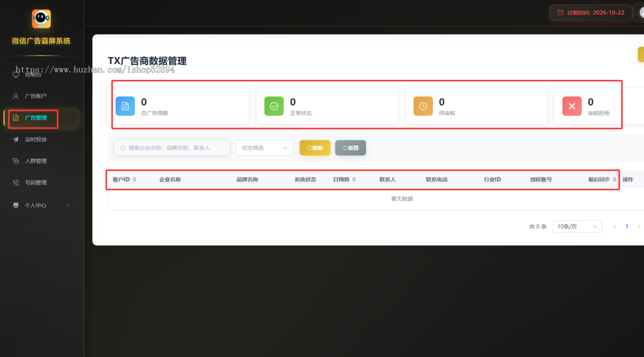The height and width of the screenshot is (357, 644).
Task: Click the red X icon for 审核拒绝
Action: point(572,106)
